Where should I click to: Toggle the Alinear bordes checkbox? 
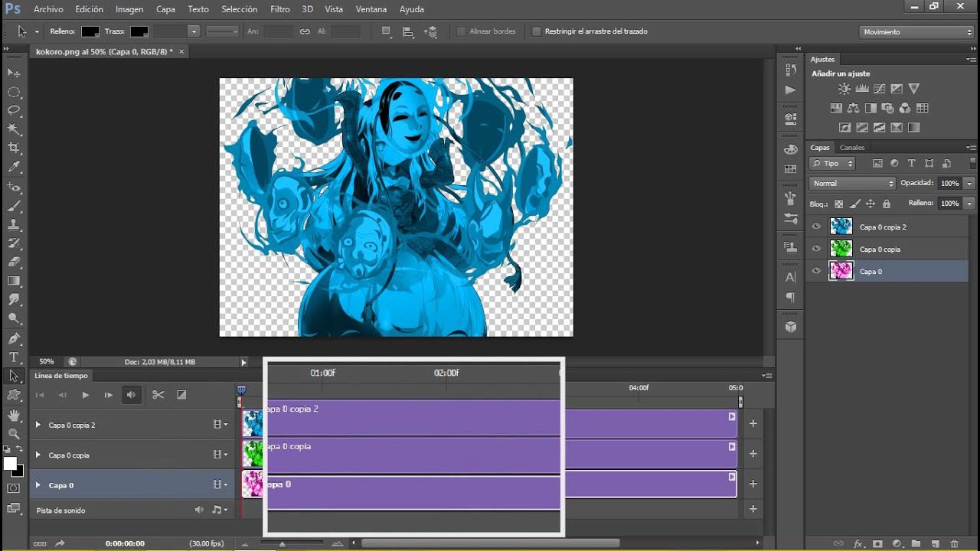coord(461,31)
